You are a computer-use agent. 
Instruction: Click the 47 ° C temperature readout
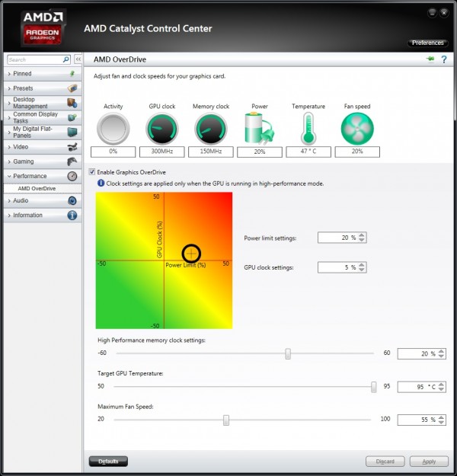[x=308, y=152]
